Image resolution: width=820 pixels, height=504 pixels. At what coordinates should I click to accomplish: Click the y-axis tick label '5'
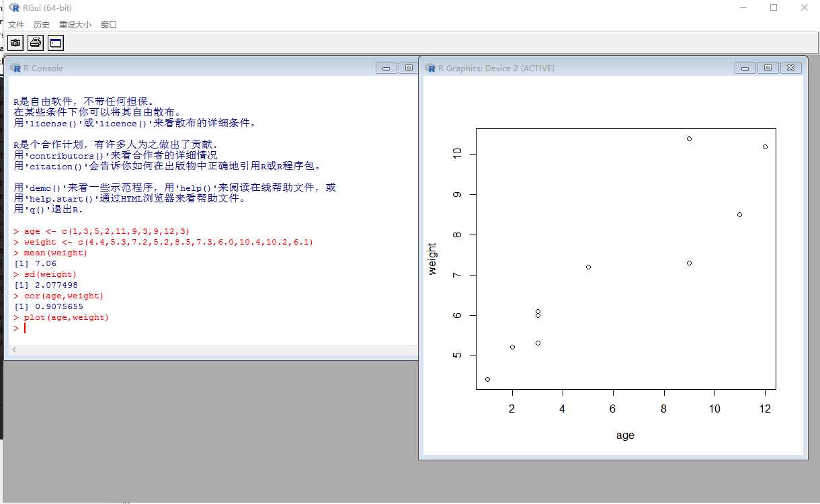pyautogui.click(x=458, y=355)
